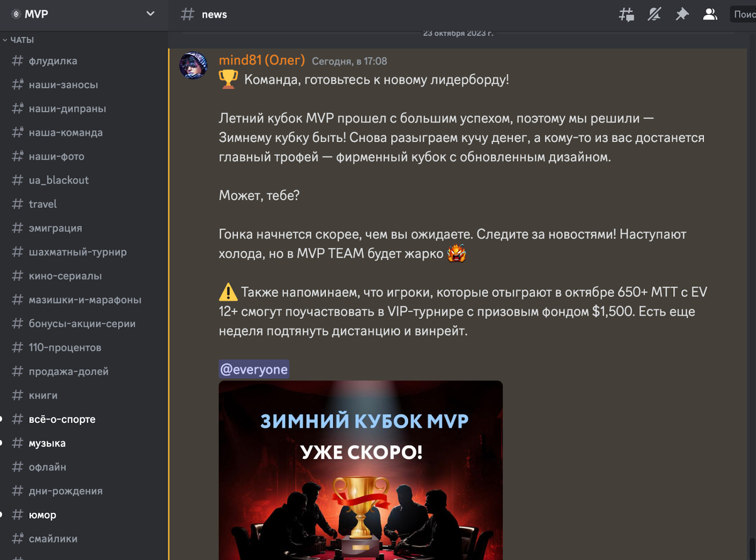The width and height of the screenshot is (756, 560).
Task: Click hash icon next to news
Action: point(188,14)
